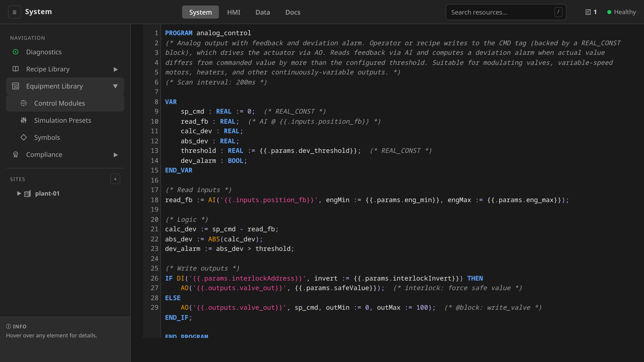
Task: Switch to the HMI tab
Action: pyautogui.click(x=234, y=12)
